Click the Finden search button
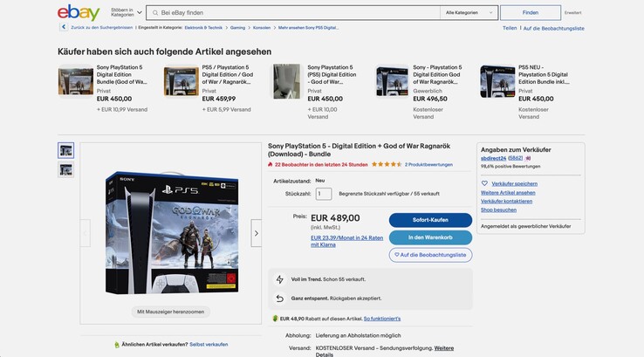 (x=531, y=13)
